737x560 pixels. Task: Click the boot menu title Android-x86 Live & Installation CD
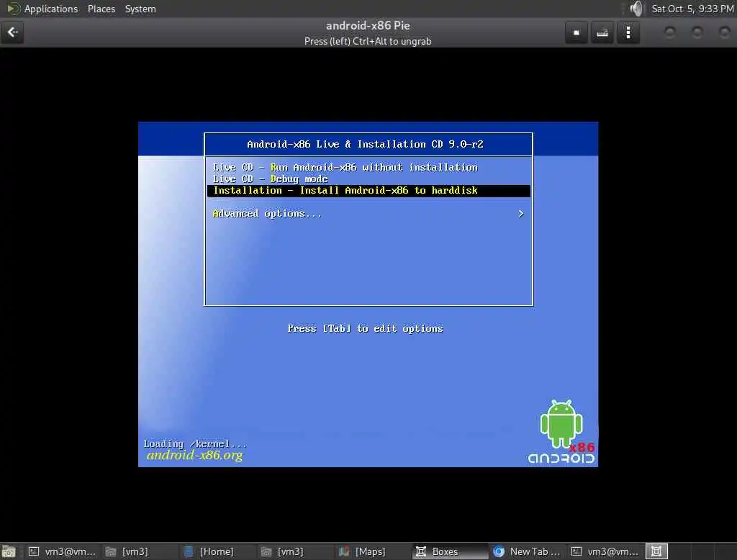(365, 145)
